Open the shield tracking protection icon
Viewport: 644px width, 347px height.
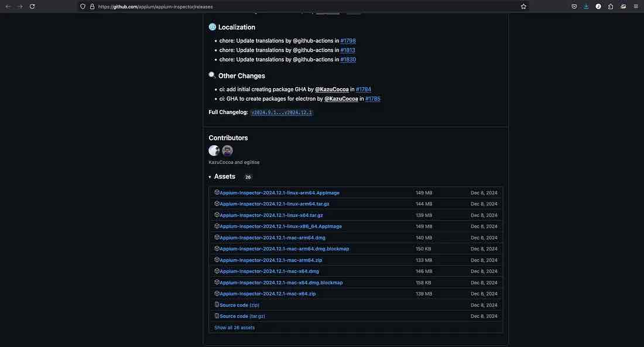83,6
